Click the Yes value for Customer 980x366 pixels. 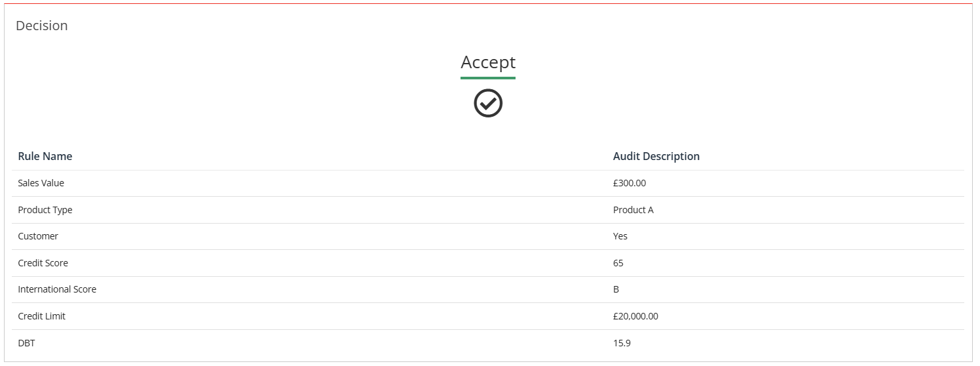tap(620, 236)
